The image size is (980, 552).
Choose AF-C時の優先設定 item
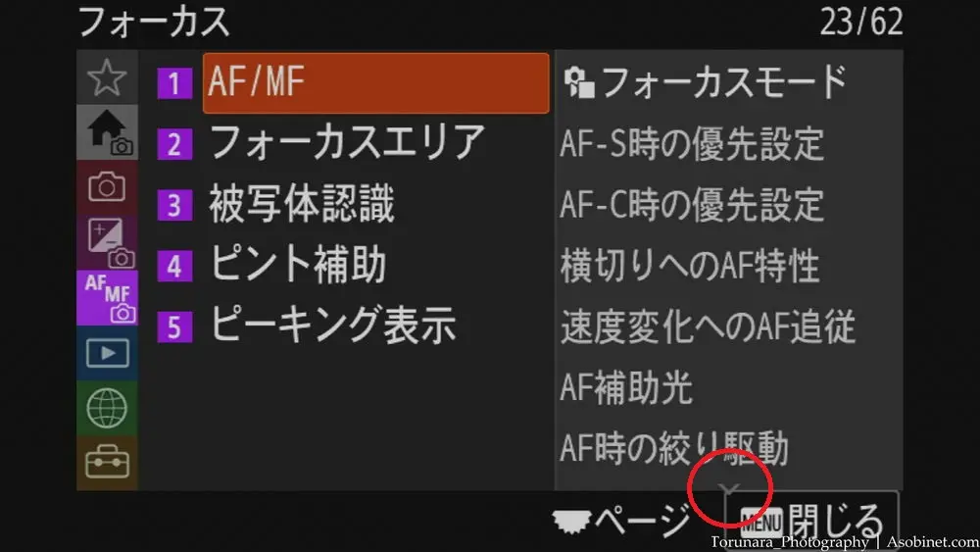691,204
